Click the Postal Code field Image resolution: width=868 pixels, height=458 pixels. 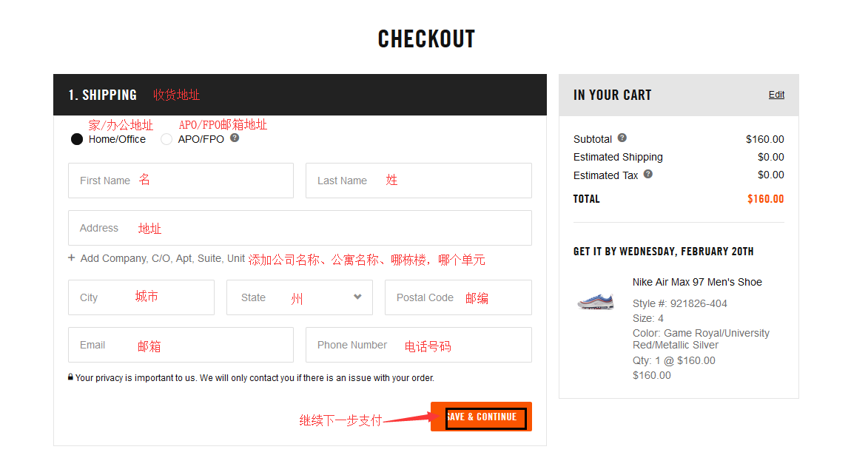pyautogui.click(x=458, y=297)
